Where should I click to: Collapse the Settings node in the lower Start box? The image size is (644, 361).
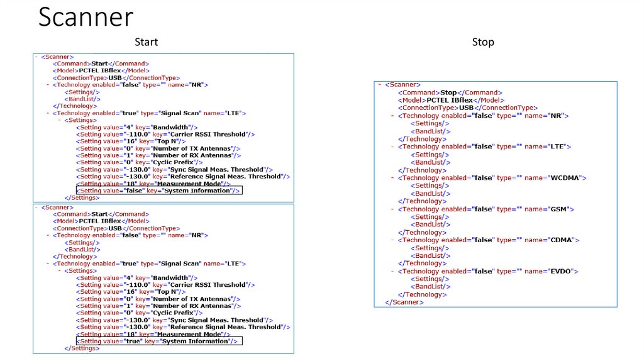(x=60, y=270)
